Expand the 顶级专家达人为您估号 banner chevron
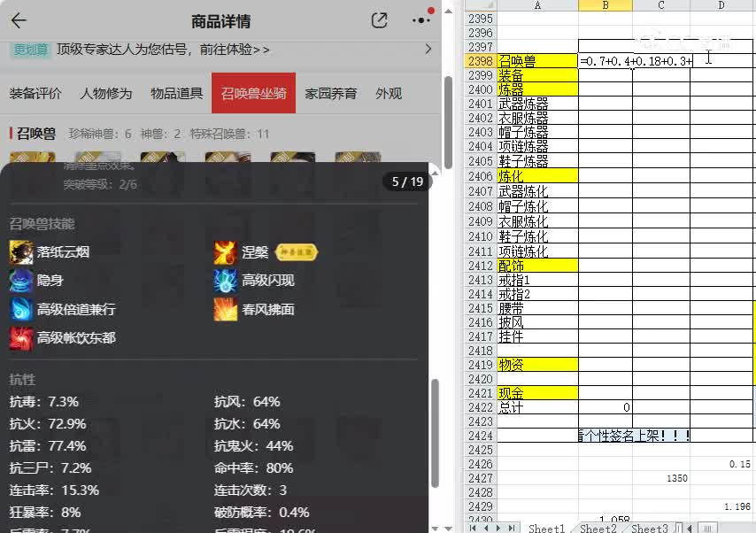The width and height of the screenshot is (756, 533). pos(428,50)
